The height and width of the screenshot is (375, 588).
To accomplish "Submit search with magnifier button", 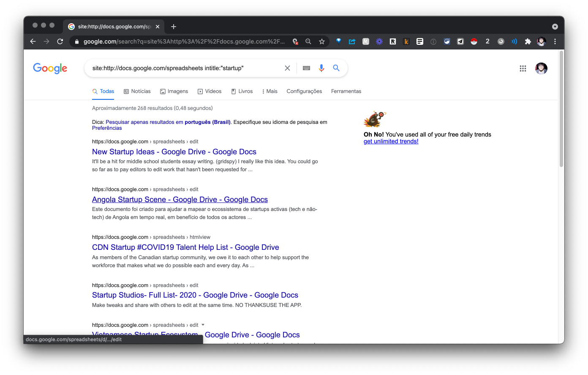I will tap(336, 68).
